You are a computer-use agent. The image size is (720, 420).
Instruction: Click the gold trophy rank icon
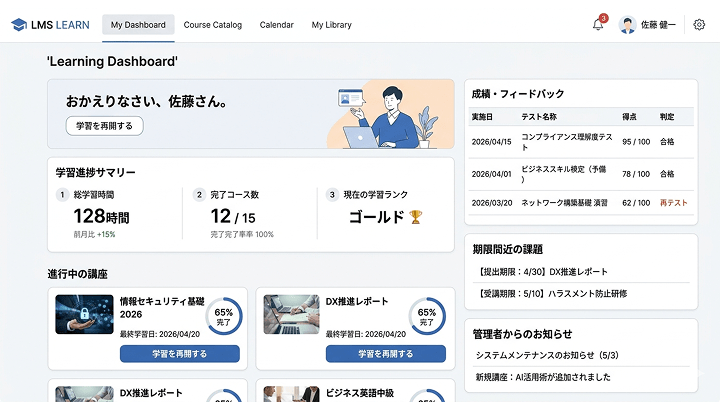415,217
